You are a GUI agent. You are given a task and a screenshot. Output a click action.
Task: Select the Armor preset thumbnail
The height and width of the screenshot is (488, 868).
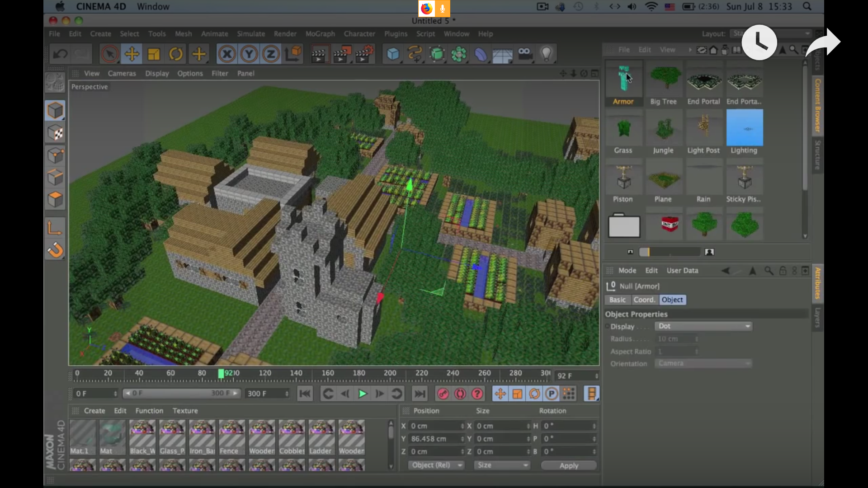pyautogui.click(x=623, y=84)
